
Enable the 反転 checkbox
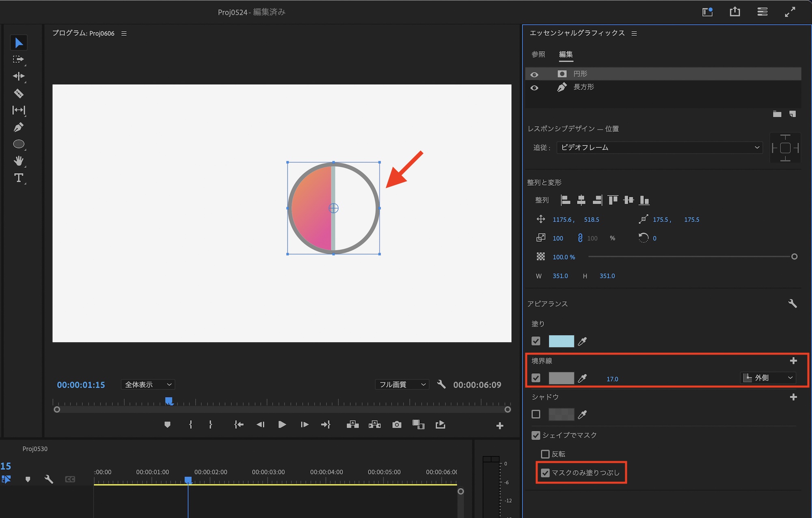[x=545, y=454]
